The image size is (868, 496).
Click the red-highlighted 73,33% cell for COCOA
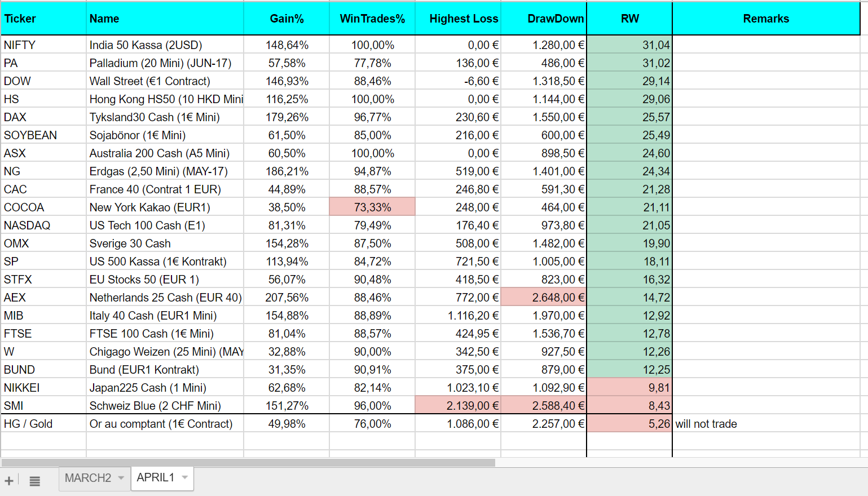pyautogui.click(x=372, y=207)
